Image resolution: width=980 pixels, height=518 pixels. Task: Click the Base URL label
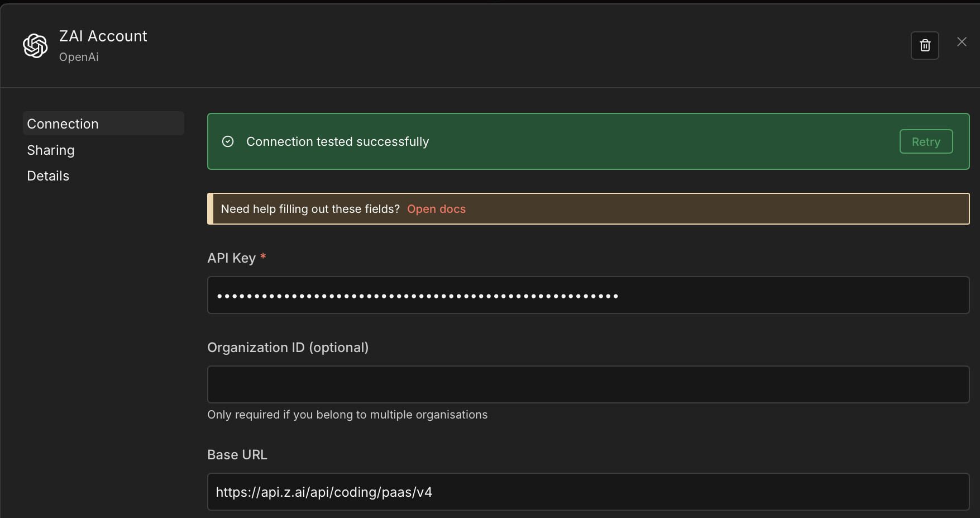[237, 455]
